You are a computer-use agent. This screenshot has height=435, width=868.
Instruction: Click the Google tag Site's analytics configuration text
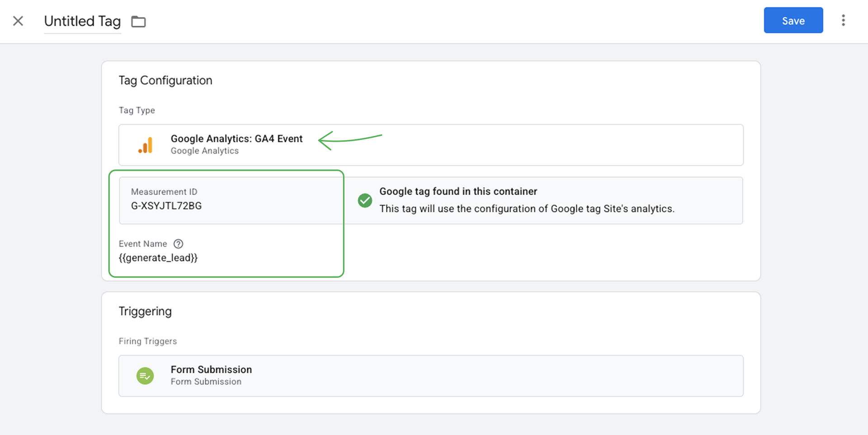pyautogui.click(x=527, y=209)
